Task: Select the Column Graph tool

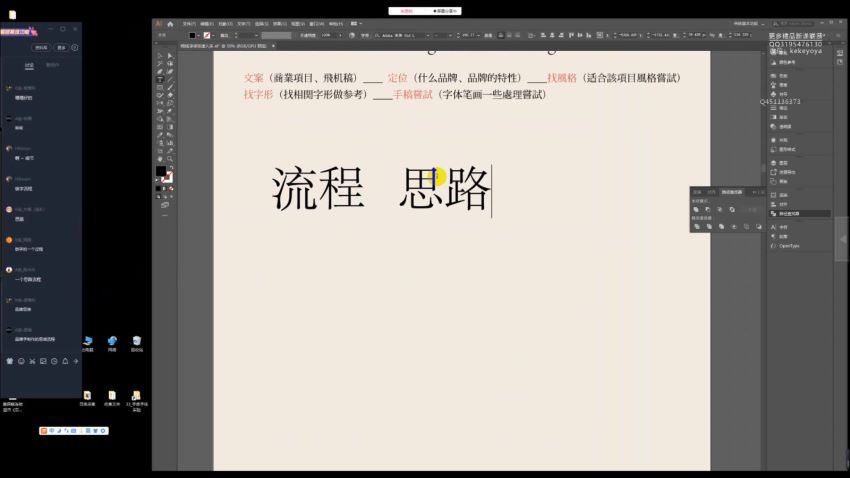Action: point(170,143)
